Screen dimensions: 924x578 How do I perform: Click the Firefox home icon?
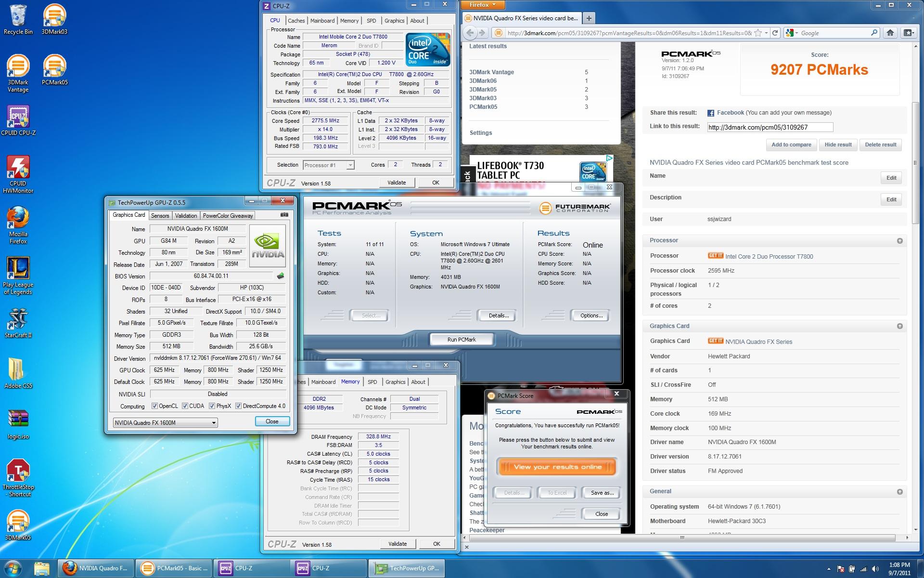890,33
